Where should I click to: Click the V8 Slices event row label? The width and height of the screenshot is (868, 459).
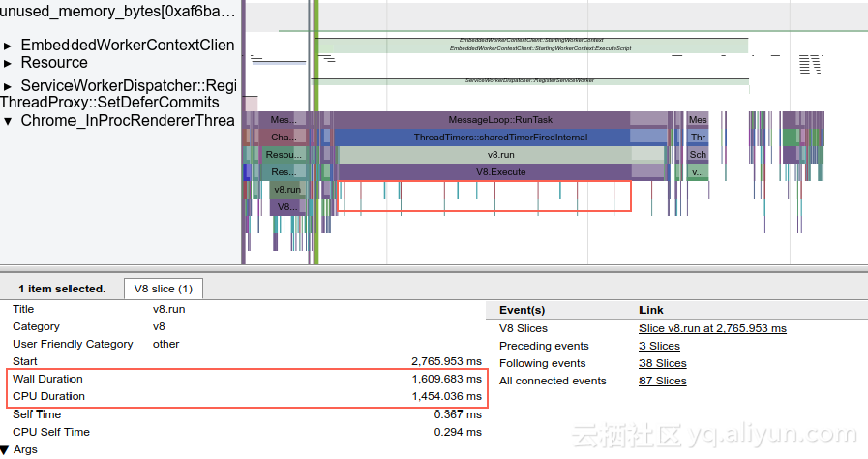pyautogui.click(x=524, y=328)
